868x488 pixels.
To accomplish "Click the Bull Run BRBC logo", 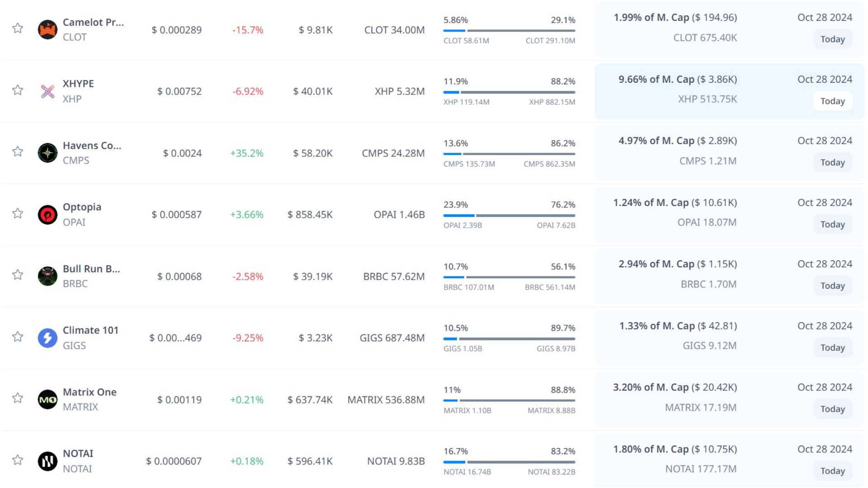I will (x=47, y=276).
